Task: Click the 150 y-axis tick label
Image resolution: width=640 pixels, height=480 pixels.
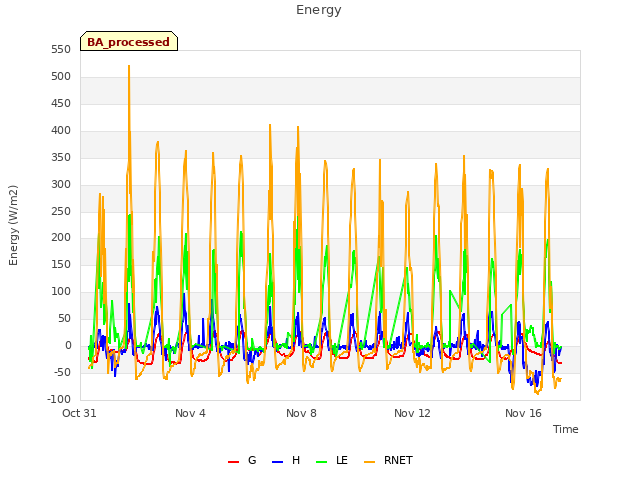Action: point(61,265)
